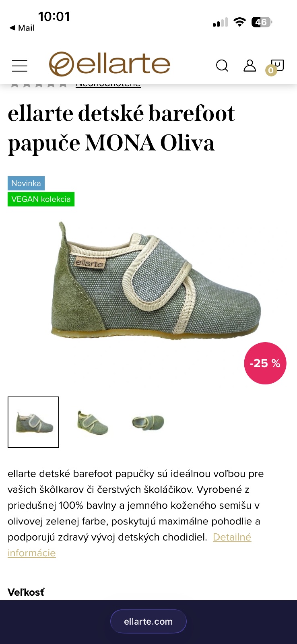
Task: Open the hamburger navigation menu
Action: 20,66
